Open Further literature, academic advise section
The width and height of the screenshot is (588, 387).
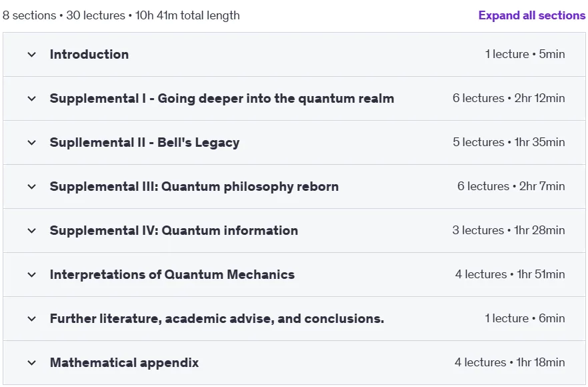217,319
